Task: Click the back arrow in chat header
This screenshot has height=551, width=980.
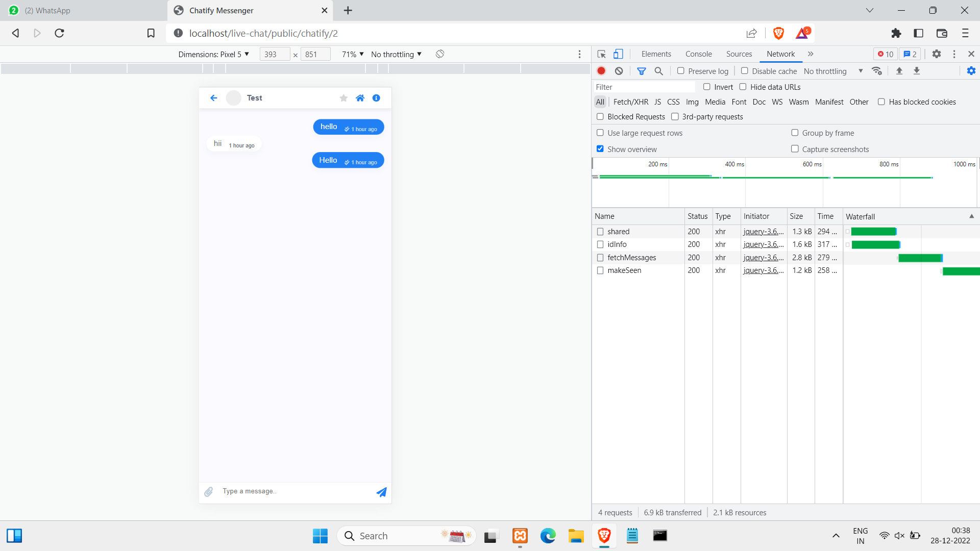Action: 214,98
